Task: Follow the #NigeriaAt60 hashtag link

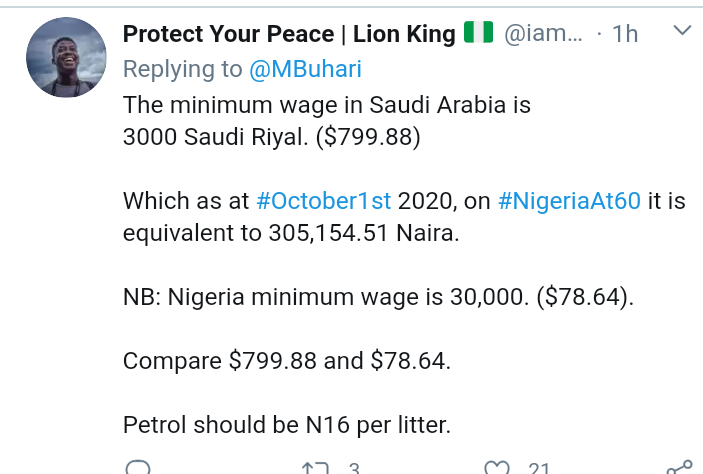Action: pyautogui.click(x=568, y=200)
